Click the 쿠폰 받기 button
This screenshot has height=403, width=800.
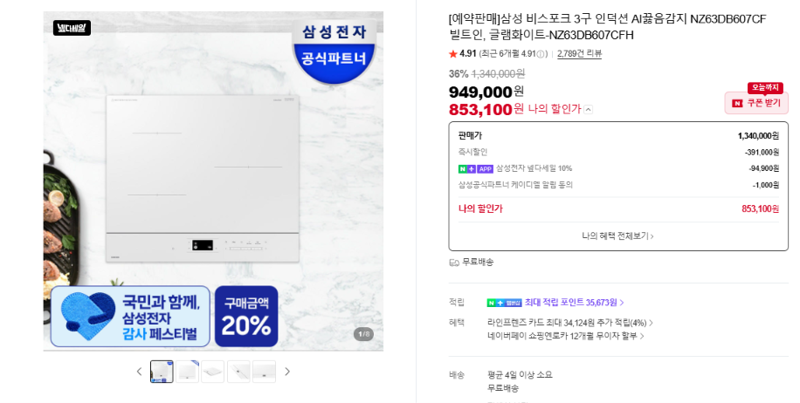[x=757, y=103]
